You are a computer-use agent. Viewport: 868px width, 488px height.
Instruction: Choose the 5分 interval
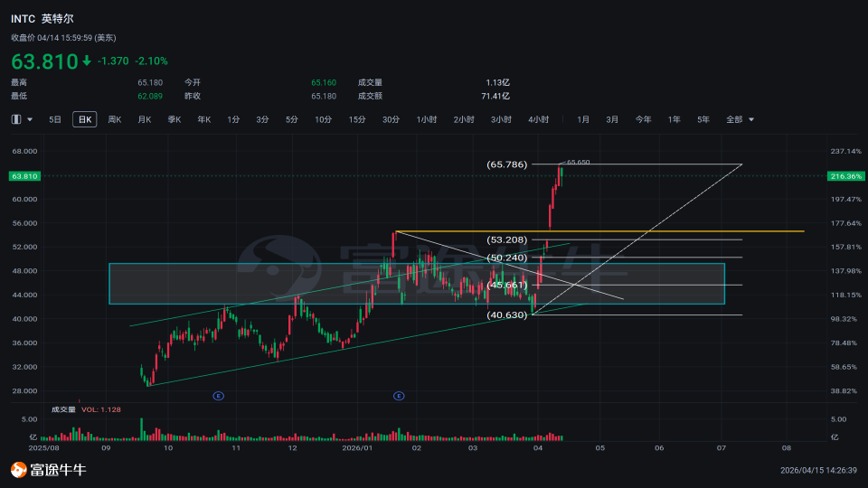click(292, 119)
